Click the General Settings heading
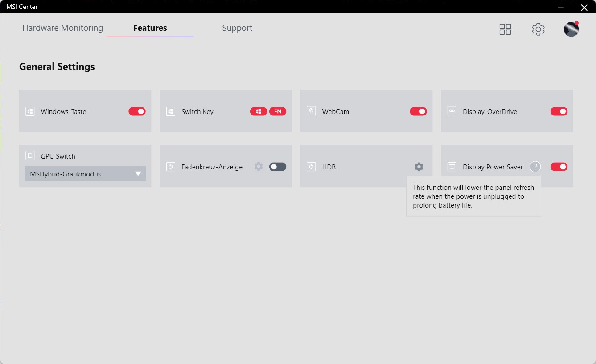596x364 pixels. point(57,66)
